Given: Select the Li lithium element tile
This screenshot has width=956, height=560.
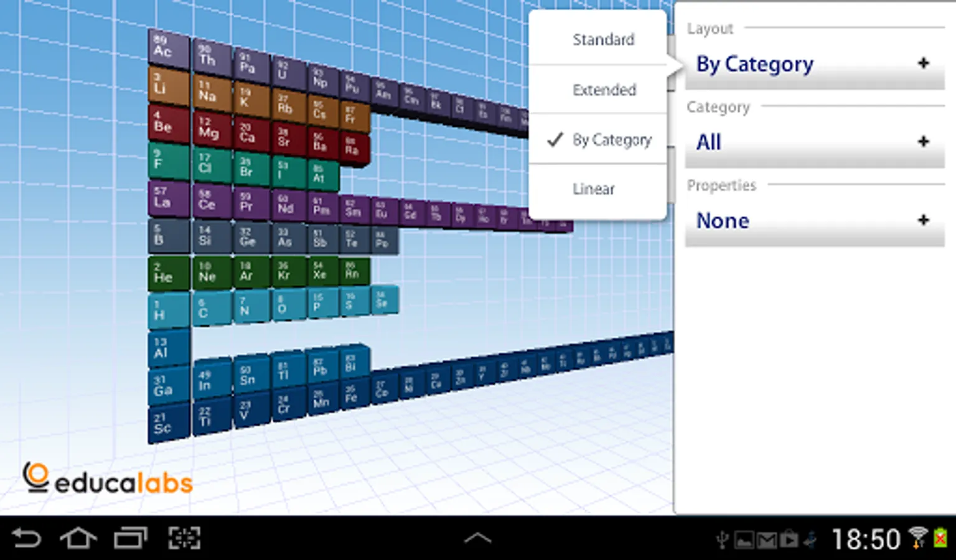Looking at the screenshot, I should click(x=168, y=86).
